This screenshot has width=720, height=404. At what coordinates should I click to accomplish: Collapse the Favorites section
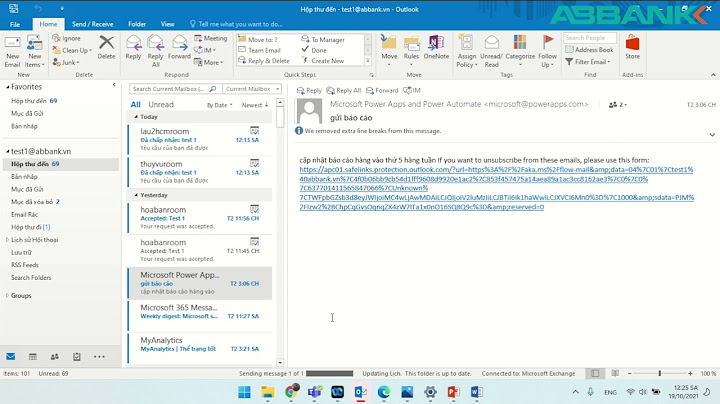click(x=7, y=87)
